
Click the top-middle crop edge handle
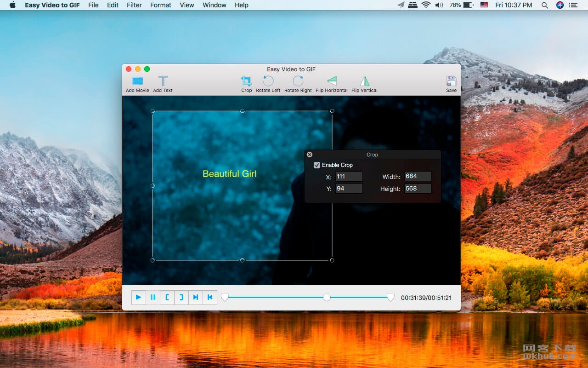click(x=243, y=111)
